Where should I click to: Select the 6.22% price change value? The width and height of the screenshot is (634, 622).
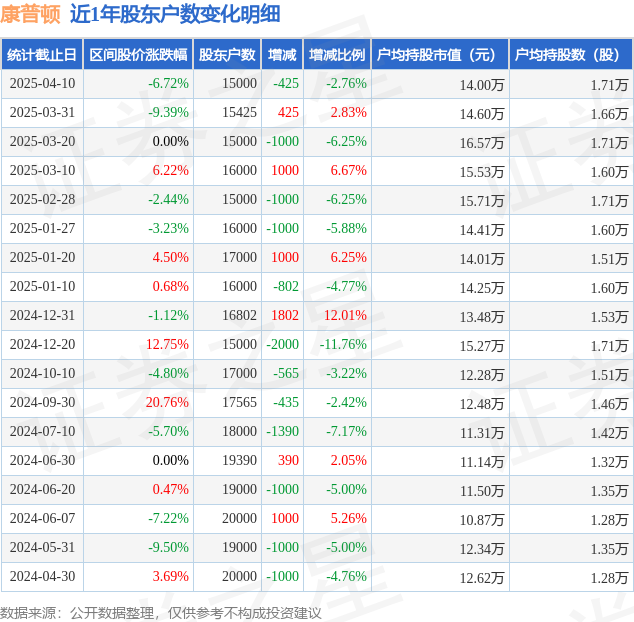point(171,170)
